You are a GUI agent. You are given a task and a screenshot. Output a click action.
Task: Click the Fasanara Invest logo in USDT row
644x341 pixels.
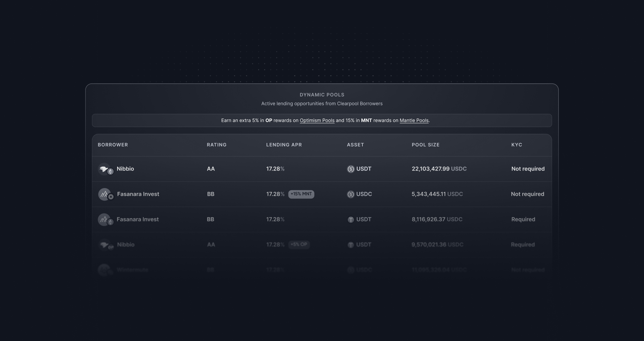tap(104, 220)
